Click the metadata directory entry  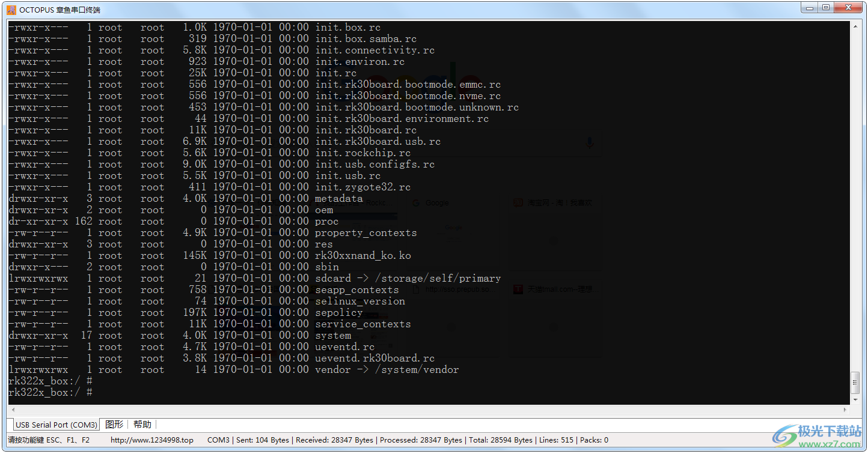[339, 198]
